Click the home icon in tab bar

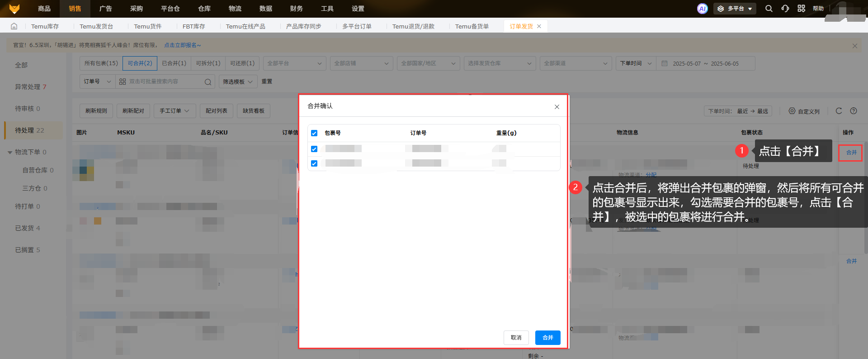click(14, 26)
